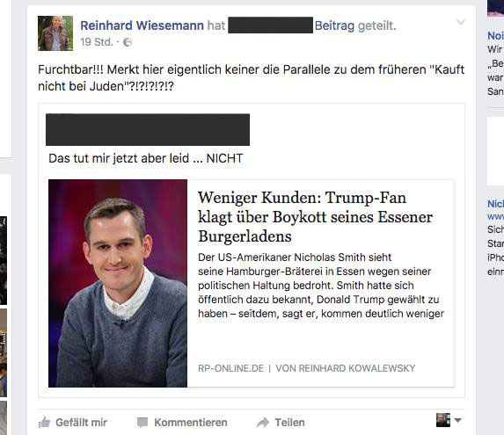Image resolution: width=504 pixels, height=435 pixels.
Task: Expand post options chevron at top right
Action: click(461, 22)
